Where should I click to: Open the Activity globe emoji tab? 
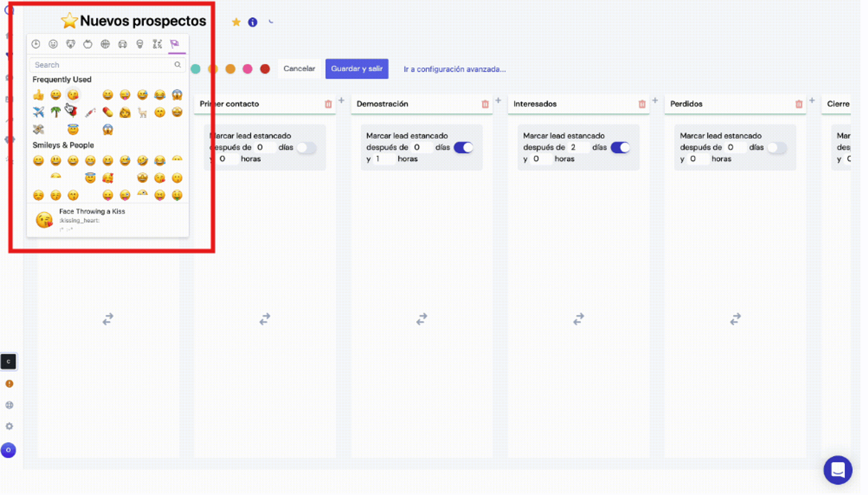coord(105,44)
